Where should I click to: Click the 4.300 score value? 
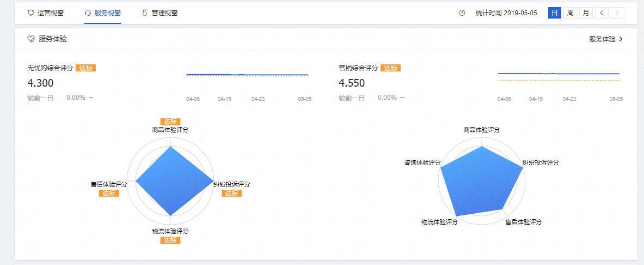(x=40, y=83)
